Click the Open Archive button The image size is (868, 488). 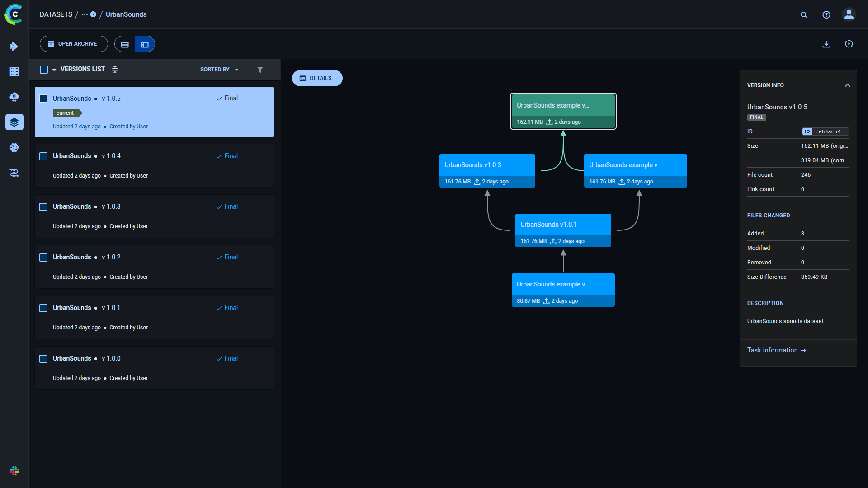pyautogui.click(x=73, y=44)
